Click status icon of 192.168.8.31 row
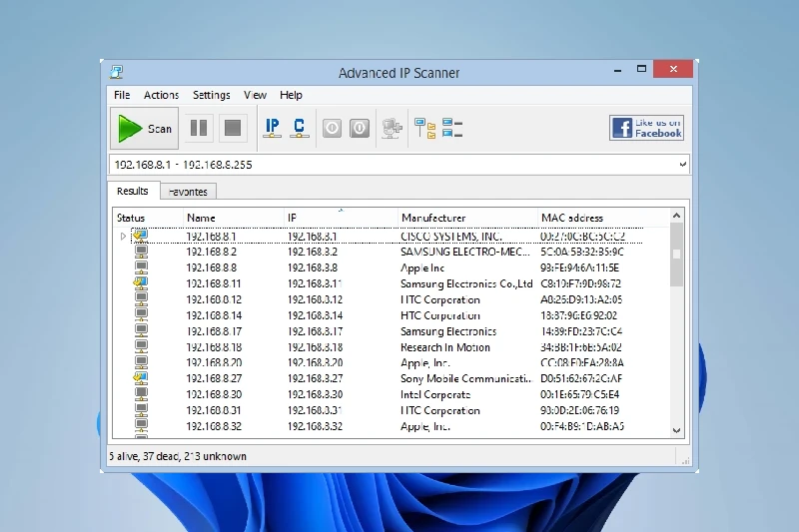Viewport: 799px width, 532px height. [x=141, y=410]
